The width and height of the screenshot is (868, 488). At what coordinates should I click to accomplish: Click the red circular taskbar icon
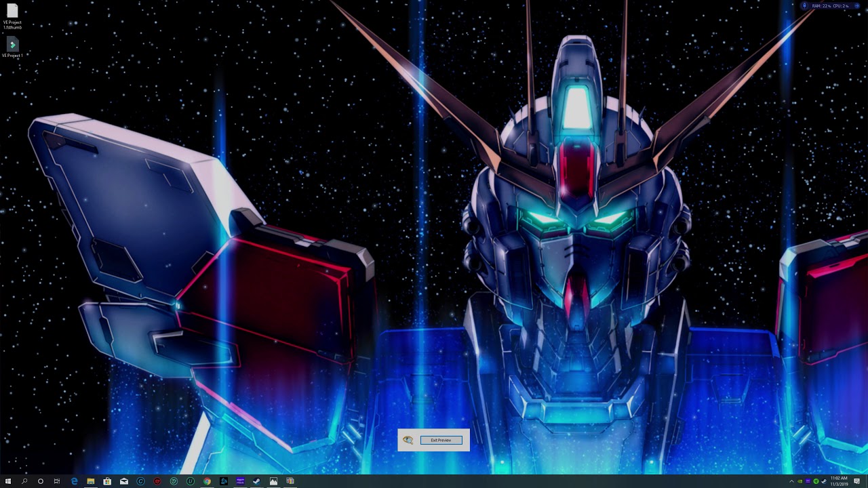(157, 481)
